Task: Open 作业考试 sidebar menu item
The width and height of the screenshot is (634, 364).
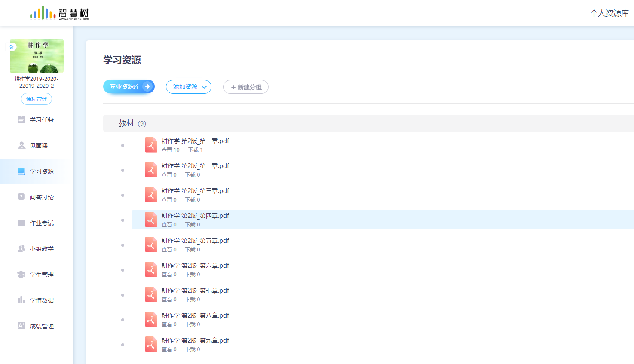Action: point(41,223)
